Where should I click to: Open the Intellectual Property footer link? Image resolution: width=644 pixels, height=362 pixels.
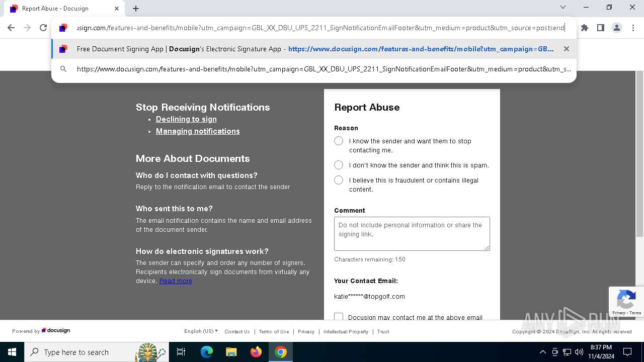(346, 332)
